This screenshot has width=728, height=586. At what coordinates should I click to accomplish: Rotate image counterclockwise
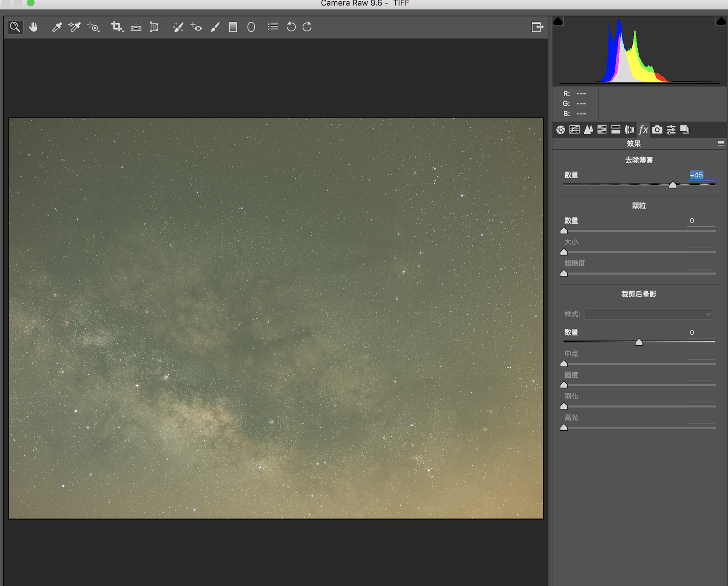tap(291, 27)
